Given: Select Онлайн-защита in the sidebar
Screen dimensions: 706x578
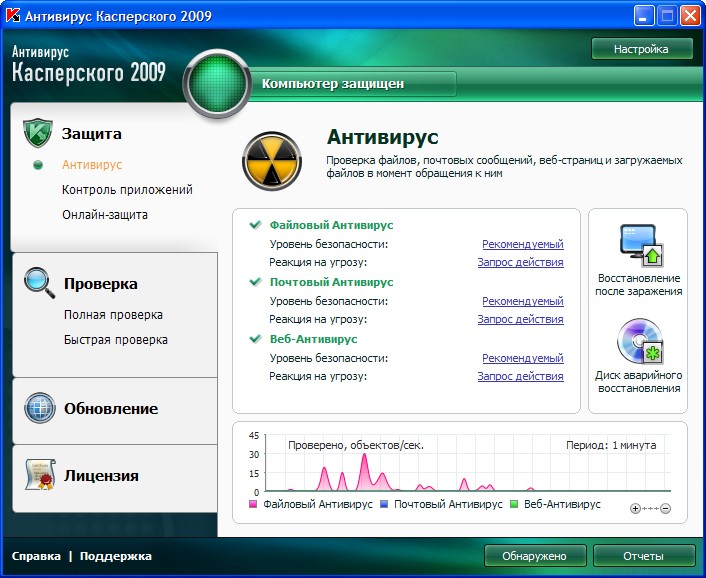Looking at the screenshot, I should click(x=105, y=215).
